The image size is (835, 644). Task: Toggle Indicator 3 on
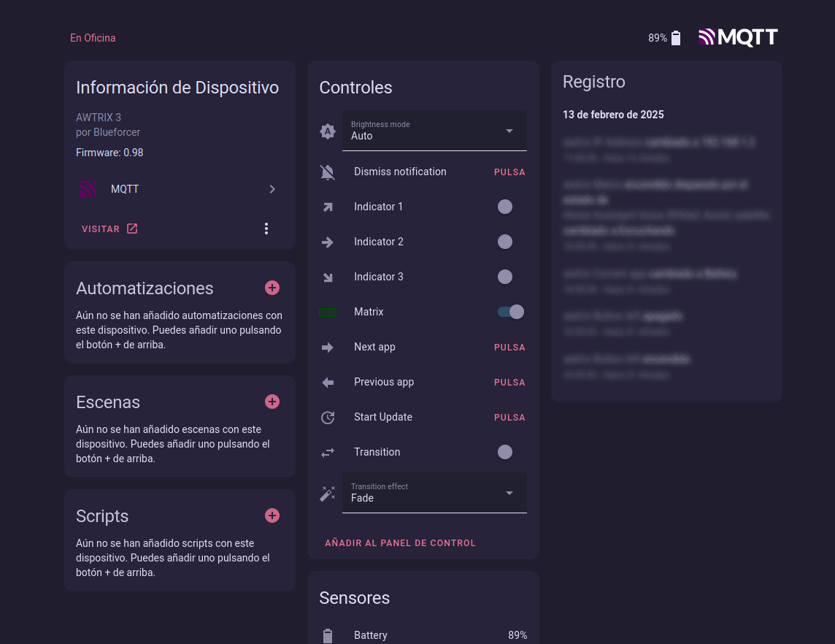tap(505, 277)
